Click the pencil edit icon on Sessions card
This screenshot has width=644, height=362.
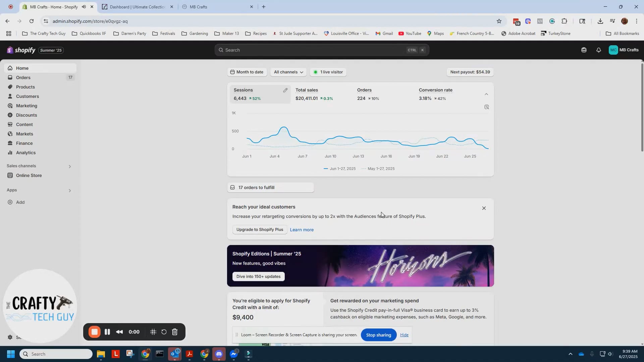285,90
